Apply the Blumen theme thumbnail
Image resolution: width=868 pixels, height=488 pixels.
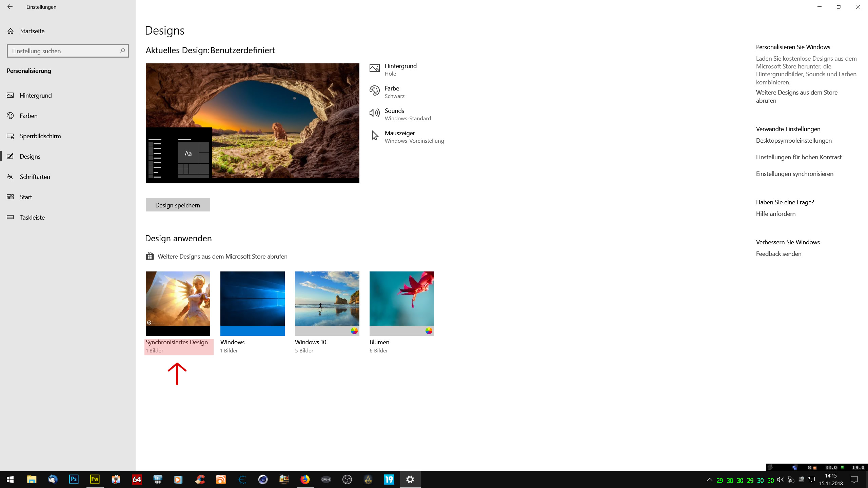click(x=401, y=303)
